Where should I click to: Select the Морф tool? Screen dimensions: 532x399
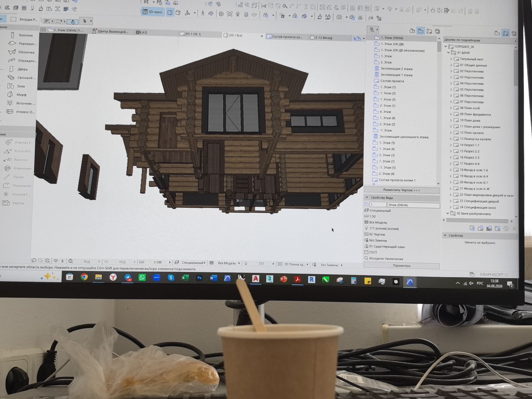17,95
